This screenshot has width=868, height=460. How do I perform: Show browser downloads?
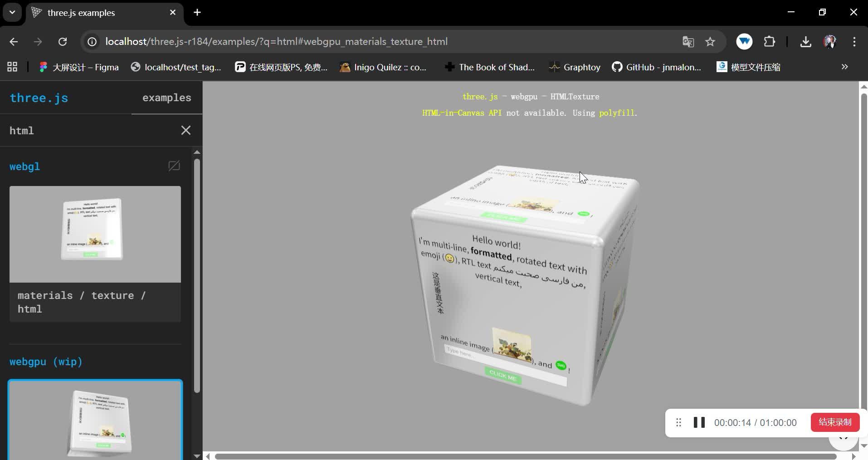tap(805, 42)
